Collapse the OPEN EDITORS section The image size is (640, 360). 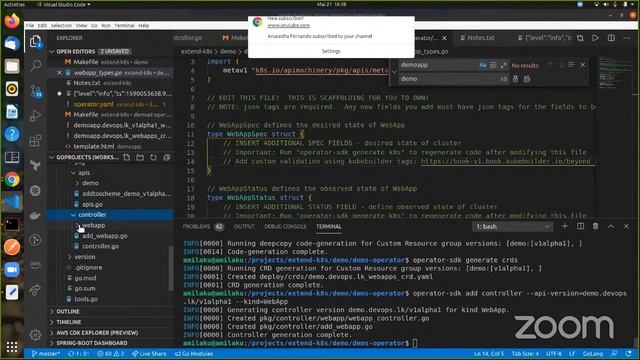pos(52,51)
